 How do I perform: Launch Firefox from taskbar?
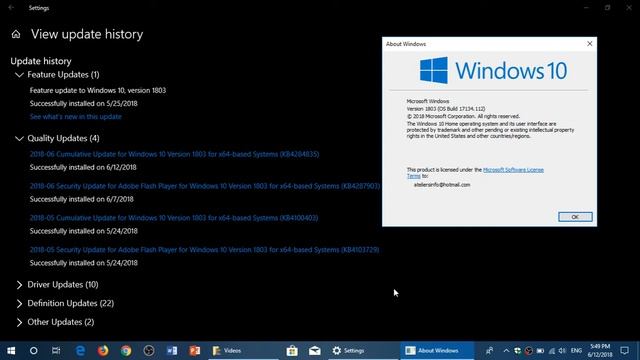tap(103, 351)
